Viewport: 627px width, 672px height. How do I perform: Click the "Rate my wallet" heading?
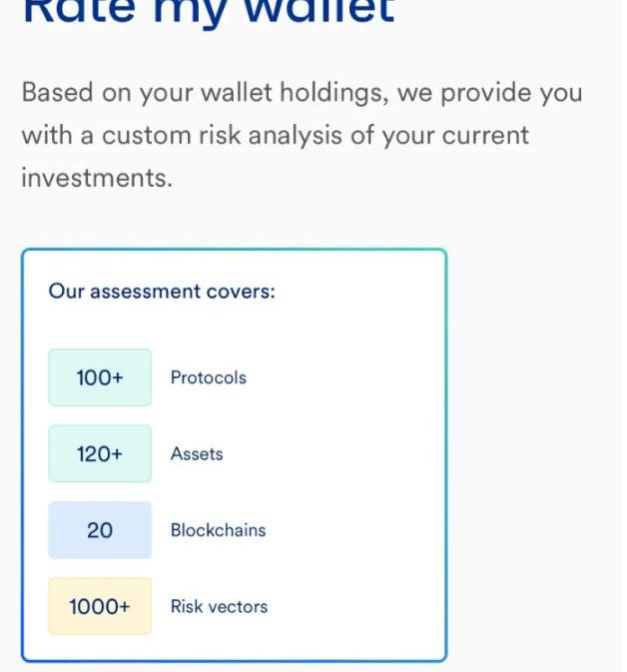[x=208, y=10]
